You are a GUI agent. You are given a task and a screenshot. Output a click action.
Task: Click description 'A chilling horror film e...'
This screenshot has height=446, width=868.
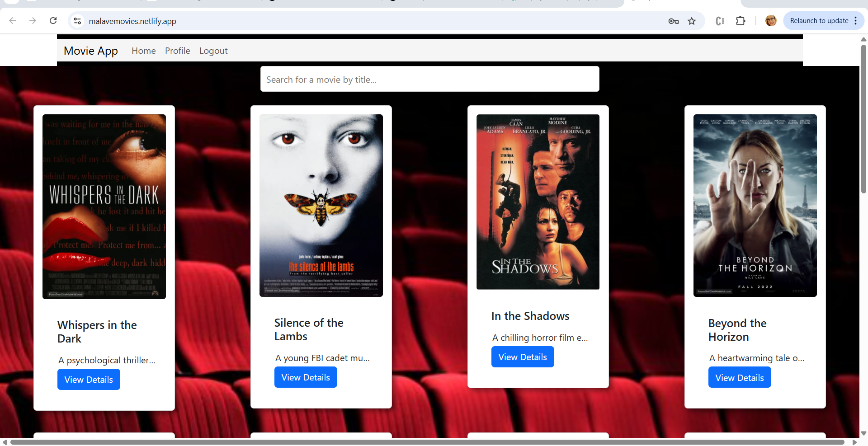(x=540, y=338)
